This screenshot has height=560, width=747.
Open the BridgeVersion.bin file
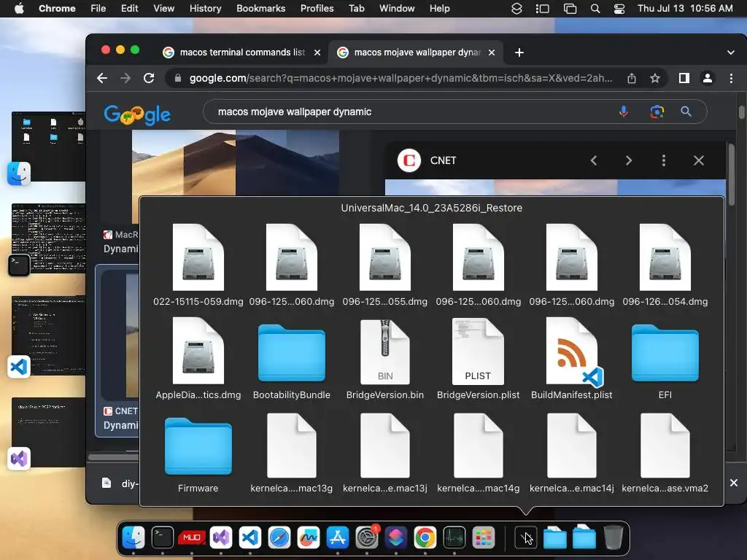point(385,359)
